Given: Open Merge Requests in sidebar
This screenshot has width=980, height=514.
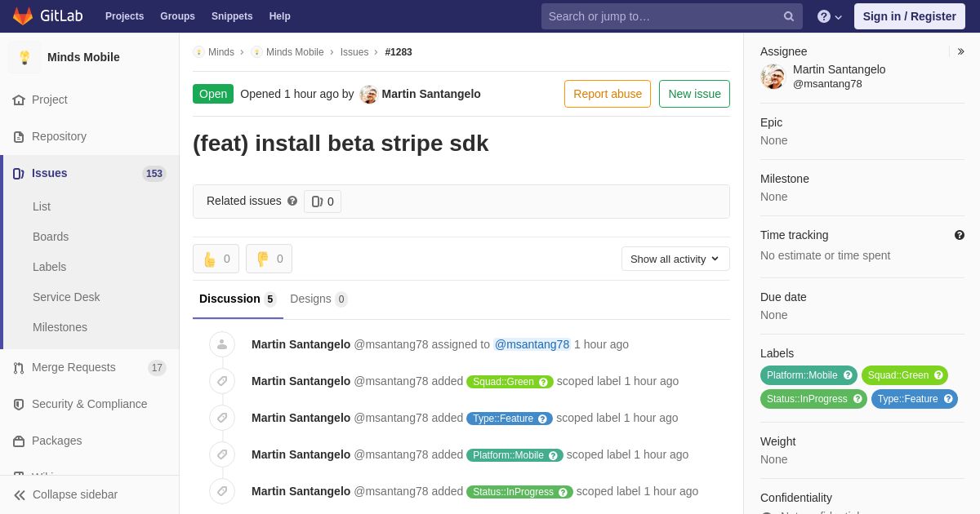Looking at the screenshot, I should click(x=73, y=367).
